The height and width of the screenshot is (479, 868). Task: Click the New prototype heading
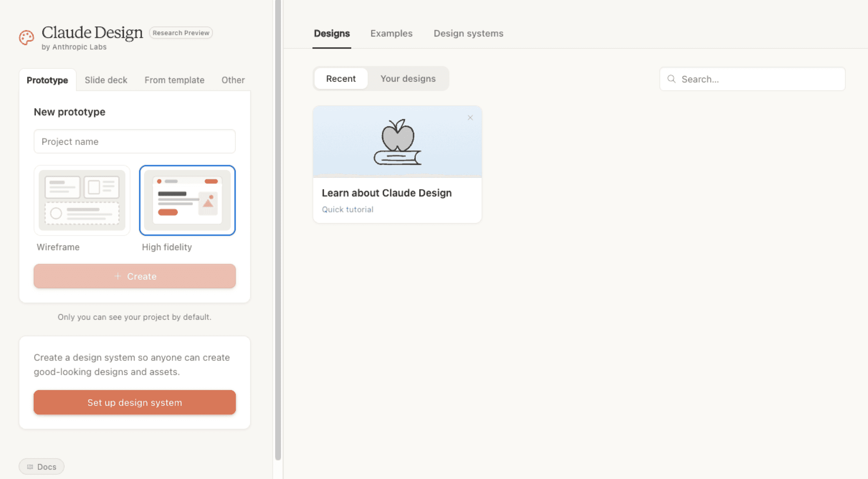coord(70,112)
